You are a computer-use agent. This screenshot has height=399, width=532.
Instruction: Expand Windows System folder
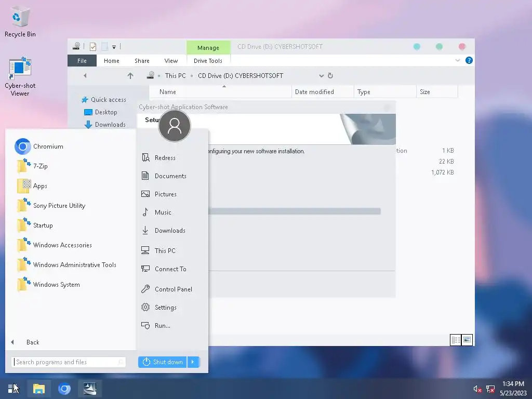(x=48, y=284)
